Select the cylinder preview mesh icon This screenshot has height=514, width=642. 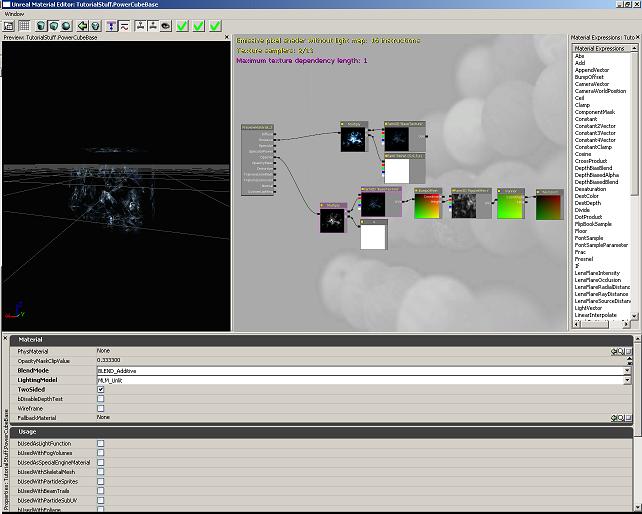tap(41, 26)
